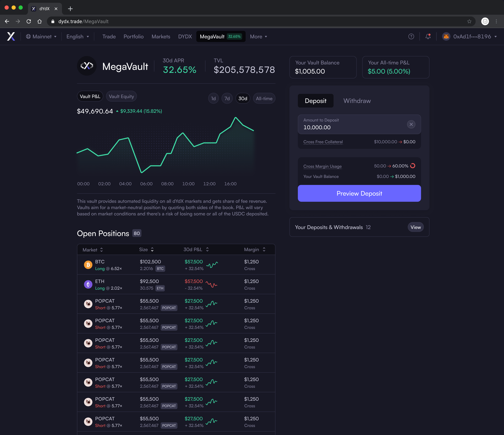504x435 pixels.
Task: View your deposits and withdrawals
Action: tap(415, 227)
